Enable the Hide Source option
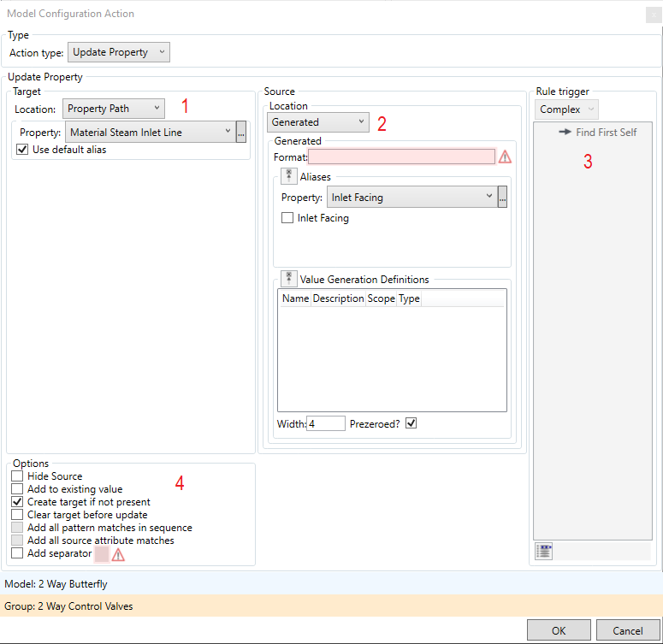Image resolution: width=663 pixels, height=644 pixels. coord(17,476)
